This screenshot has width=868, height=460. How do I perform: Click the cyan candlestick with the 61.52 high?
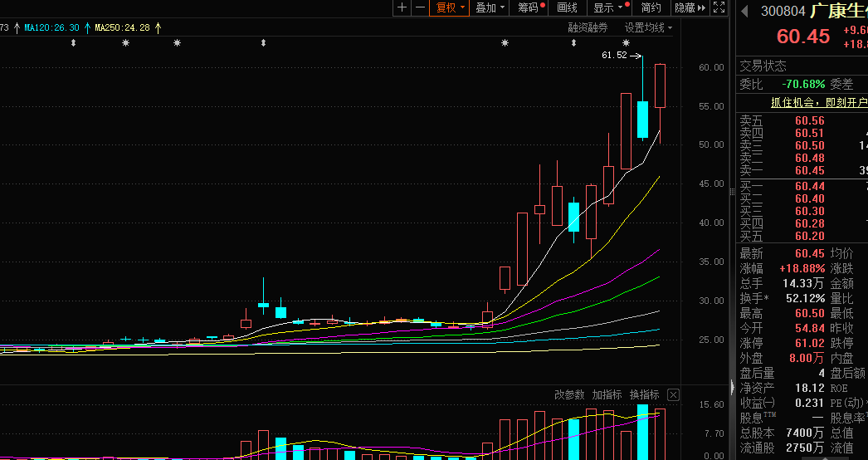click(642, 120)
